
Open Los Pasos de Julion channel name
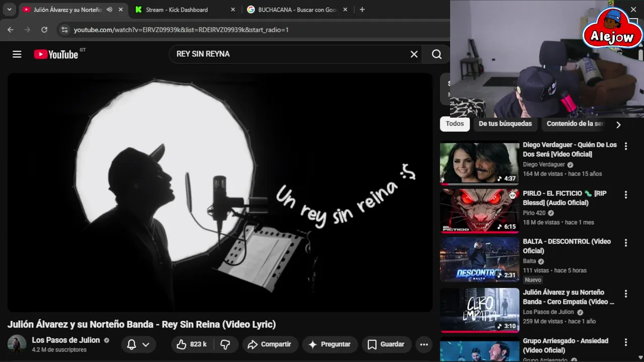pos(66,340)
